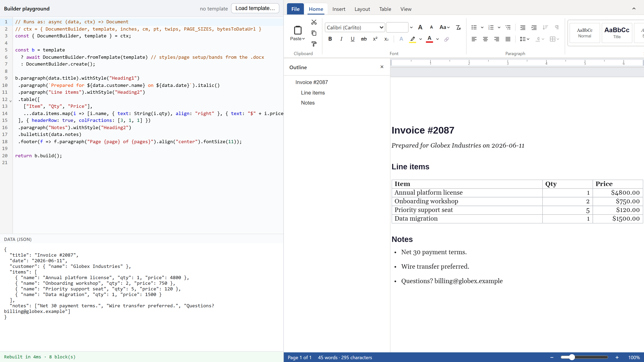Apply yellow highlight color
The height and width of the screenshot is (362, 644).
(413, 39)
